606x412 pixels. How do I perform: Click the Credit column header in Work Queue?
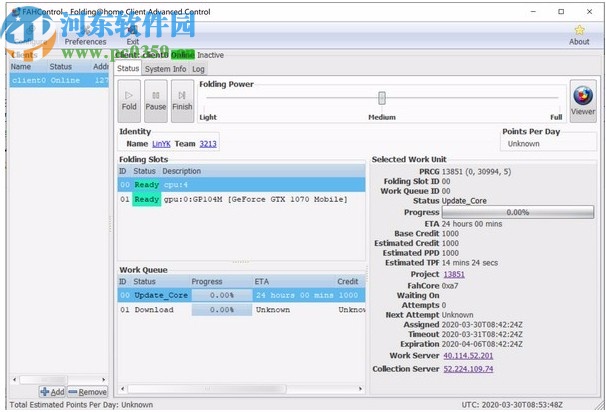coord(348,281)
